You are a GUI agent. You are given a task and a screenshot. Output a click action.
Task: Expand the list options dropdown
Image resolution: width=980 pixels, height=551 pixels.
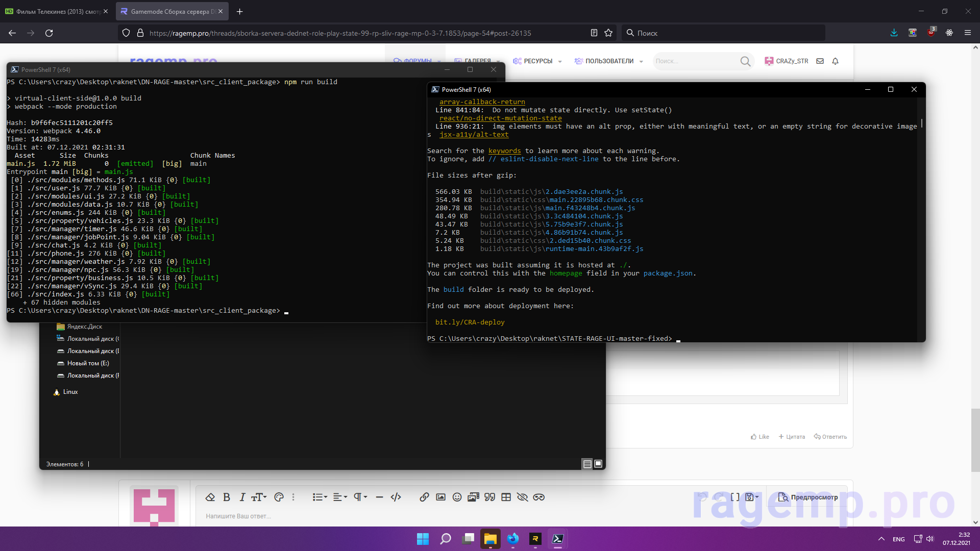coord(320,497)
